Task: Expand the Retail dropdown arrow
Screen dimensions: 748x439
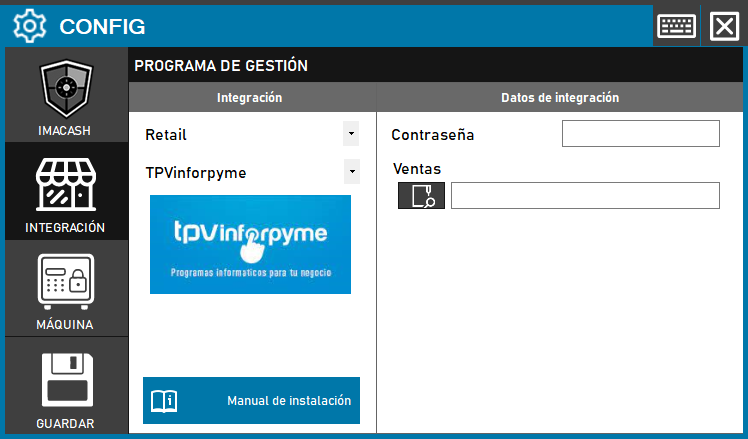Action: click(x=350, y=133)
